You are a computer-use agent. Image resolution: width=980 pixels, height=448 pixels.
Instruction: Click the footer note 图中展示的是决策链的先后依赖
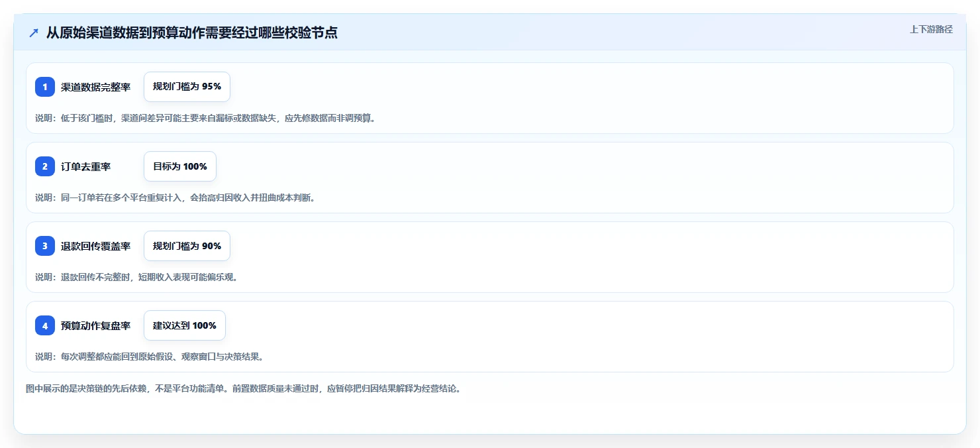[243, 389]
